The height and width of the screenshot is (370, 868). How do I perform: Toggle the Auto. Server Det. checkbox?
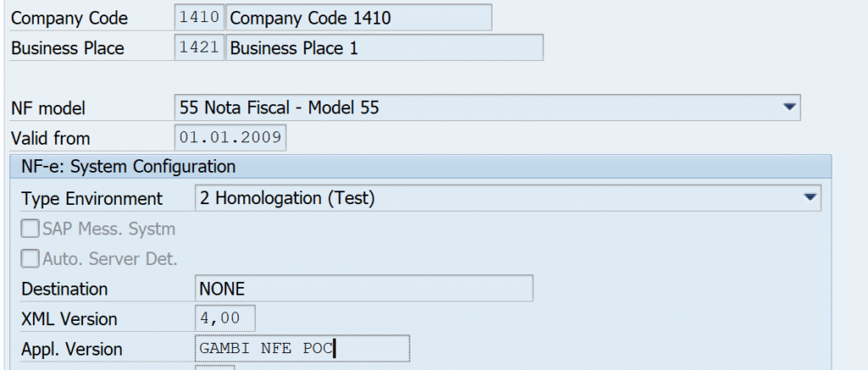tap(31, 258)
